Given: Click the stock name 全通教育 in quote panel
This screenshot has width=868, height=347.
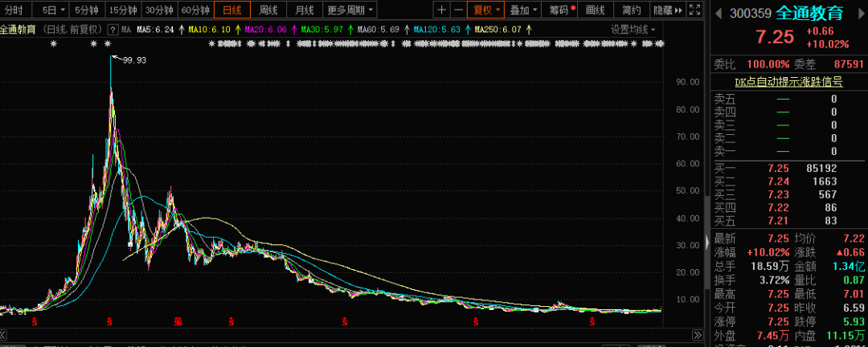Looking at the screenshot, I should pos(809,14).
